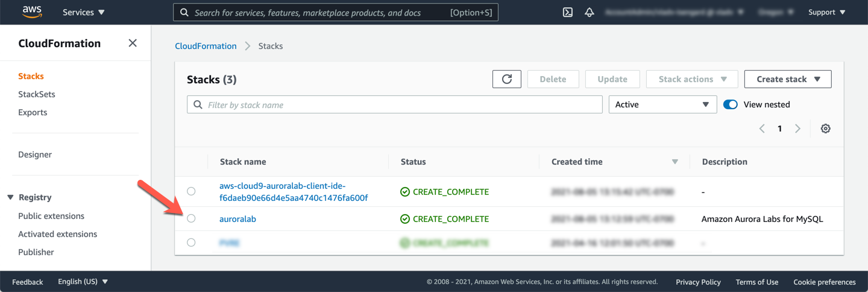Click the refresh stacks button
This screenshot has width=868, height=292.
pyautogui.click(x=506, y=79)
